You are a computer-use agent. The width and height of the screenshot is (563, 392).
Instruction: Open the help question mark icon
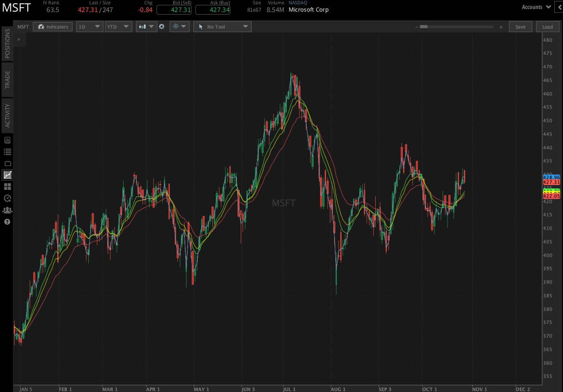click(7, 222)
